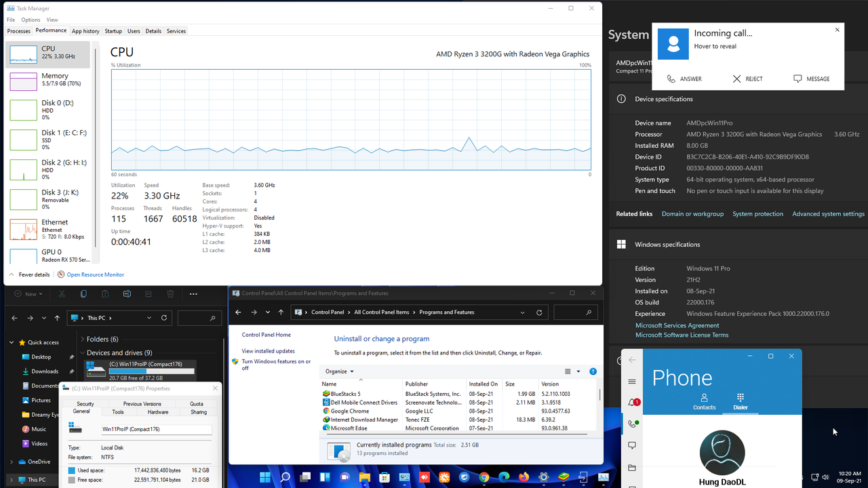The height and width of the screenshot is (488, 868).
Task: Open the Services tab in Task Manager
Action: tap(176, 31)
